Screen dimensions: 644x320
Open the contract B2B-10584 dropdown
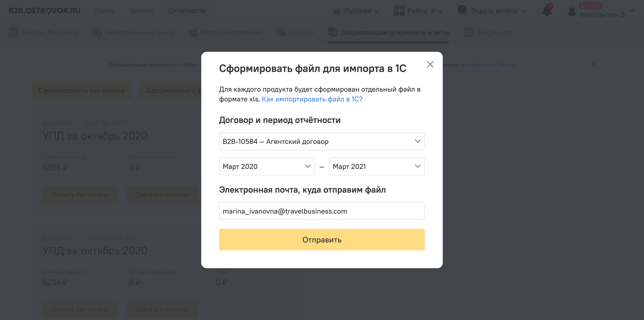pyautogui.click(x=322, y=141)
